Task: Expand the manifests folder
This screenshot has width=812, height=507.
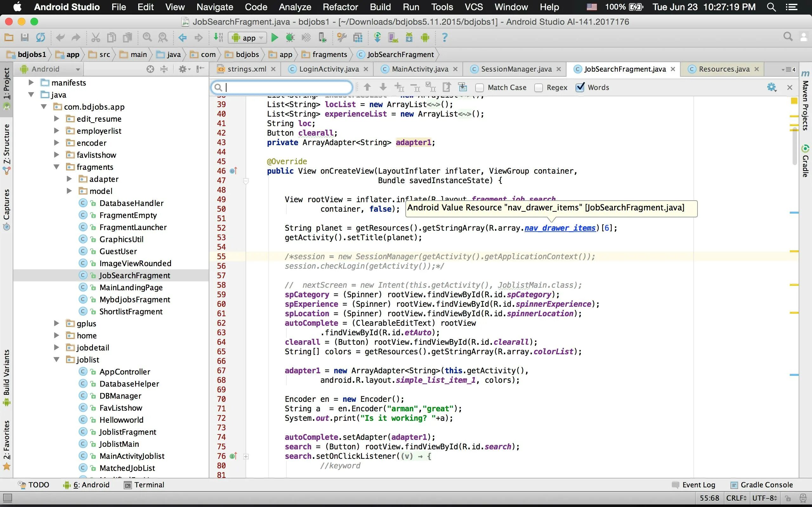Action: coord(31,82)
